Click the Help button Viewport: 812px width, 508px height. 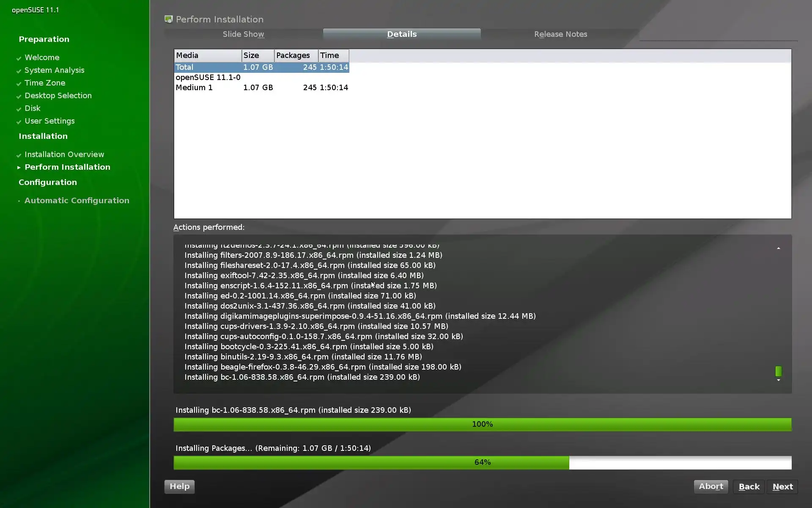pyautogui.click(x=179, y=486)
